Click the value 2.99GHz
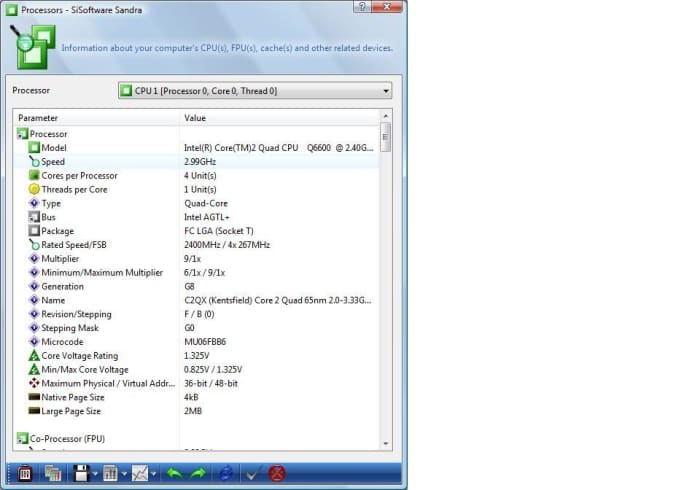Viewport: 700px width, 490px height. (x=200, y=162)
